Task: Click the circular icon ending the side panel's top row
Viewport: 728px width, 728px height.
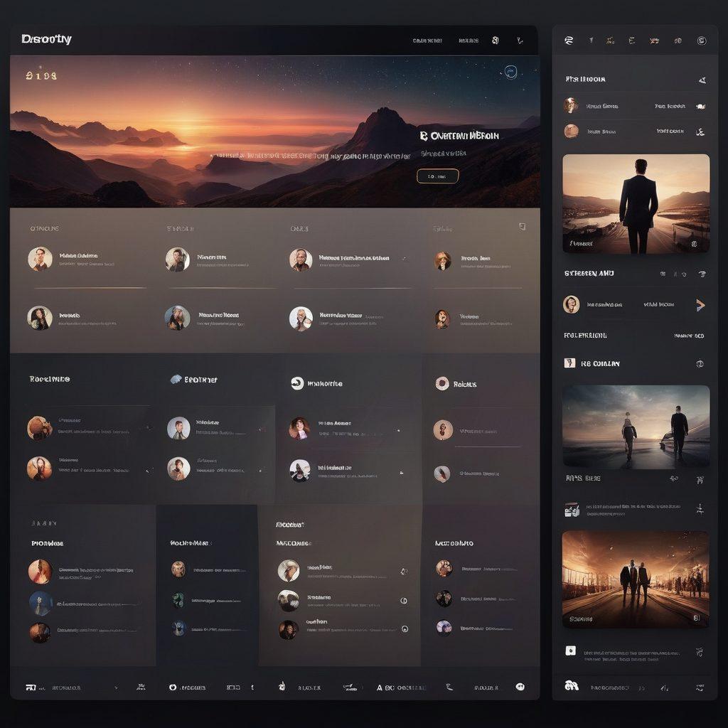Action: [x=701, y=41]
